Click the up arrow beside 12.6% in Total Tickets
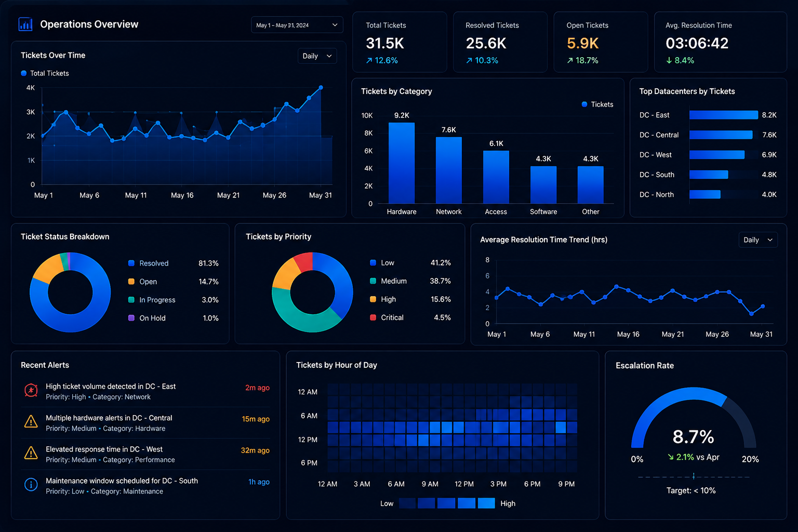This screenshot has width=798, height=532. [x=369, y=61]
